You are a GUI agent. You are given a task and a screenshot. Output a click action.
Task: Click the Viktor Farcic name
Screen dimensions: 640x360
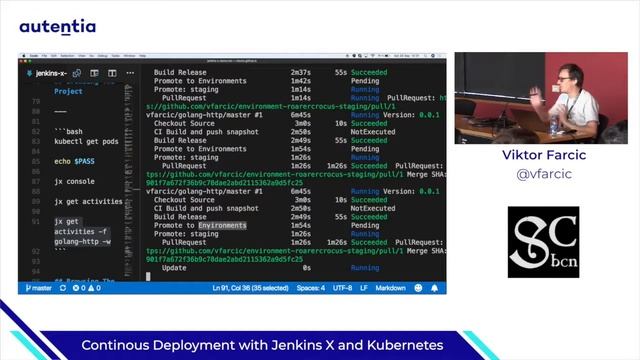coord(544,155)
